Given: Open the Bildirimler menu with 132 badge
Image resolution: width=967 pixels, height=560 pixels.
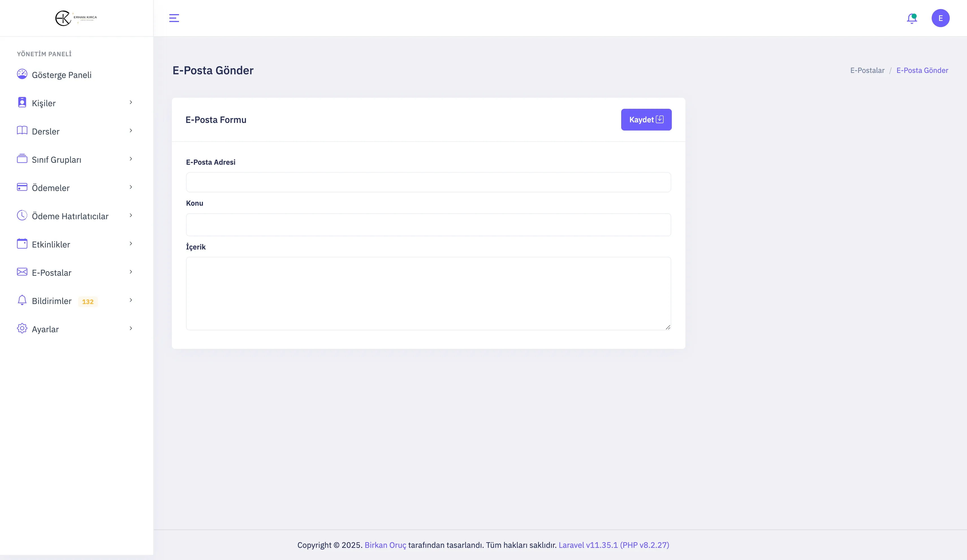Looking at the screenshot, I should point(52,301).
